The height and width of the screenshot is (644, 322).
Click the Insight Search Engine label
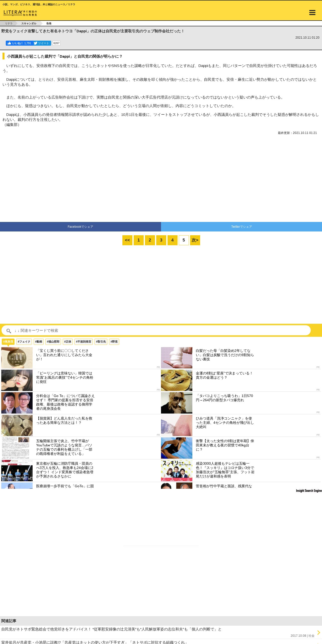click(309, 491)
